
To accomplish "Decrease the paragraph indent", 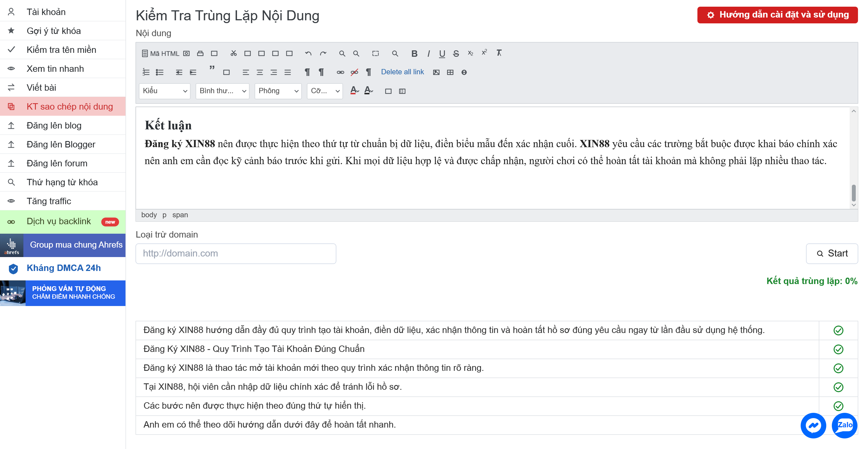I will click(179, 72).
